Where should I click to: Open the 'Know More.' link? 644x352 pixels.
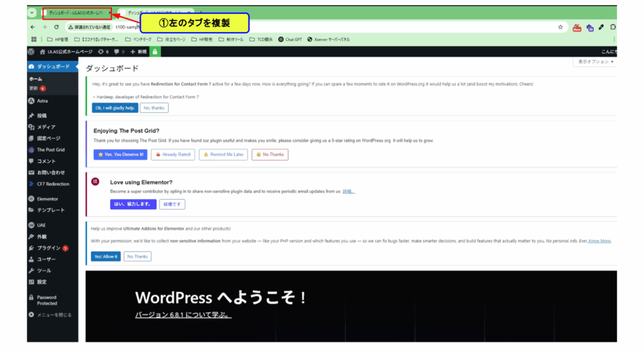coord(599,241)
